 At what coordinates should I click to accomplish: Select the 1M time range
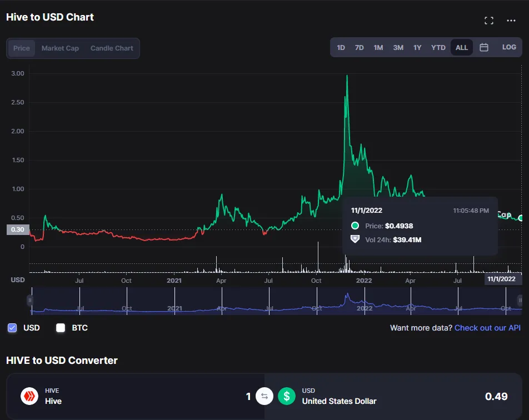point(378,48)
